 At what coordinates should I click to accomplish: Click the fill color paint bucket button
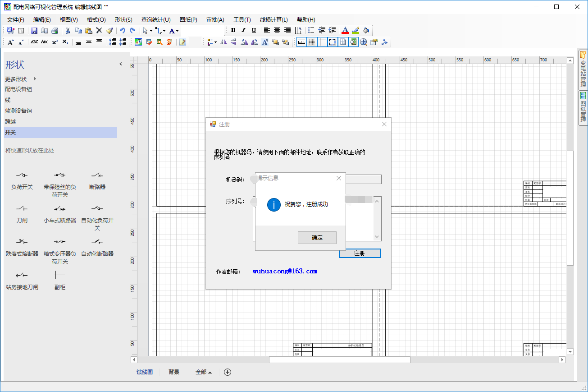pyautogui.click(x=366, y=31)
